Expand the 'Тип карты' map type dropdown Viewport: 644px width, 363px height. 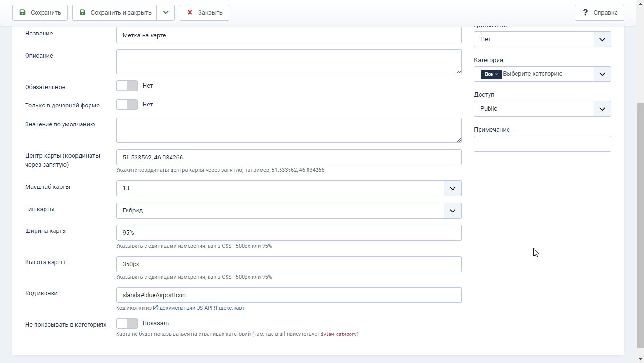tap(452, 211)
